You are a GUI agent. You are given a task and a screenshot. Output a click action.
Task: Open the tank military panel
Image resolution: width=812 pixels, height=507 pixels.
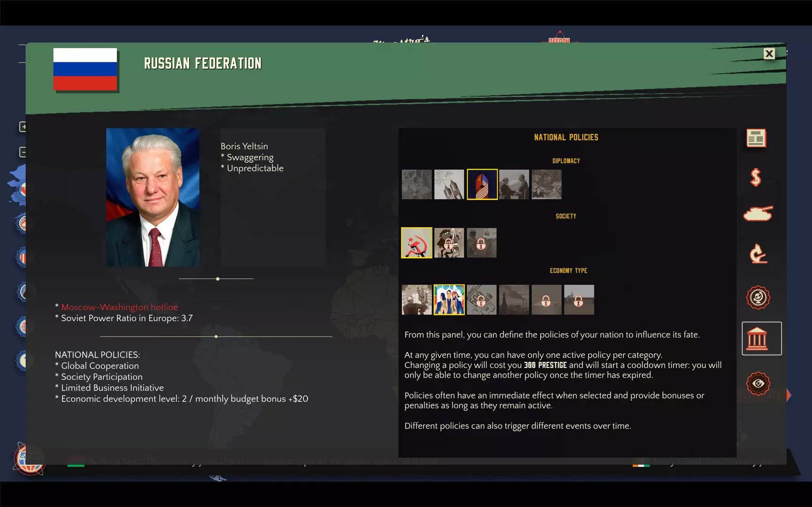pos(758,214)
